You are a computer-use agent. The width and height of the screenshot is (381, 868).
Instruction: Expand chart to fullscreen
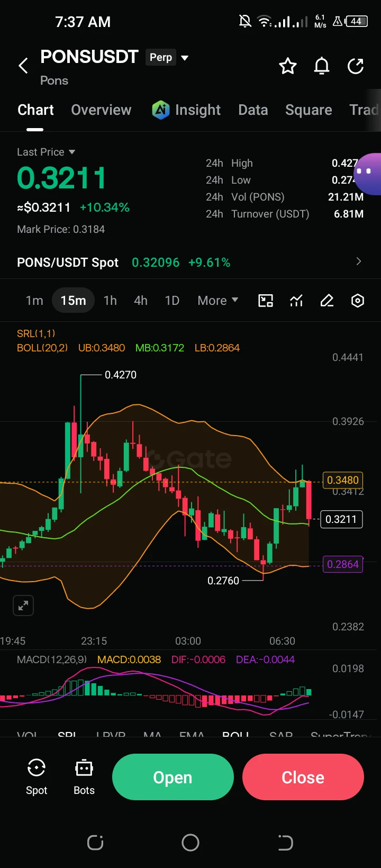coord(23,605)
